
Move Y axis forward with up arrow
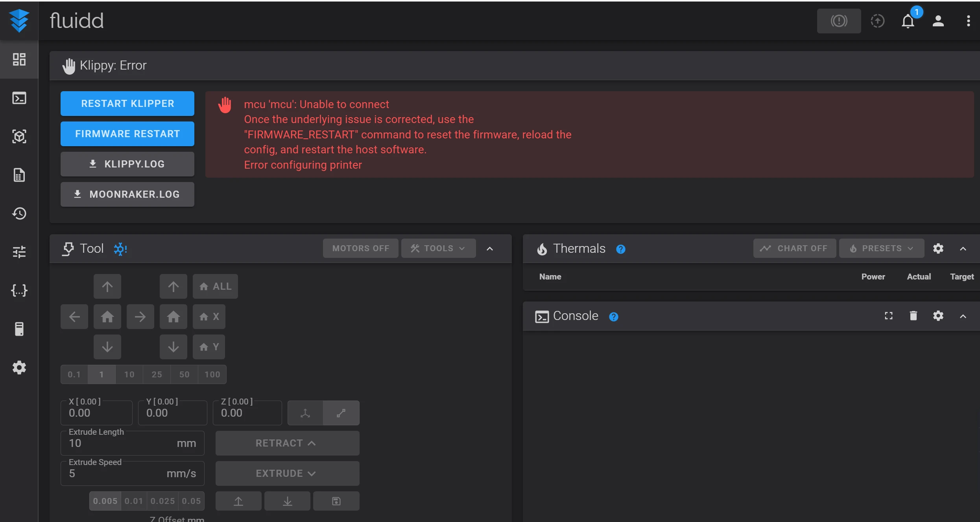[x=107, y=286]
